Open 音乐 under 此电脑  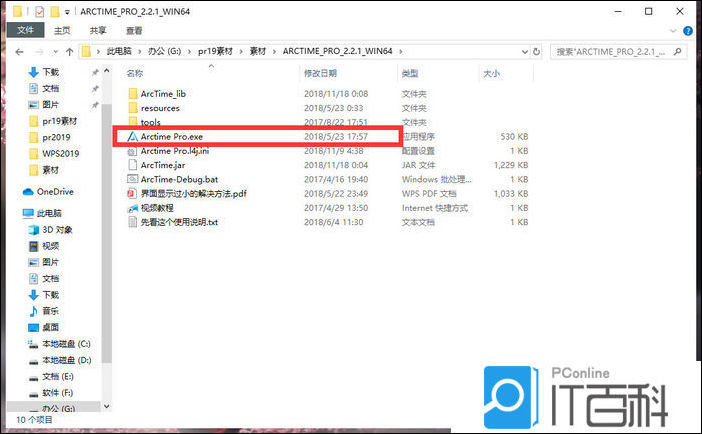pos(50,311)
